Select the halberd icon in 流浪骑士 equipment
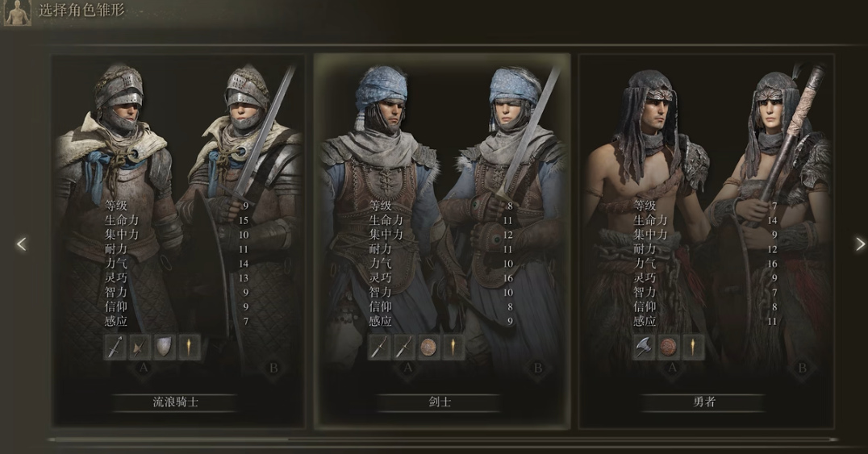This screenshot has height=454, width=868. 140,347
